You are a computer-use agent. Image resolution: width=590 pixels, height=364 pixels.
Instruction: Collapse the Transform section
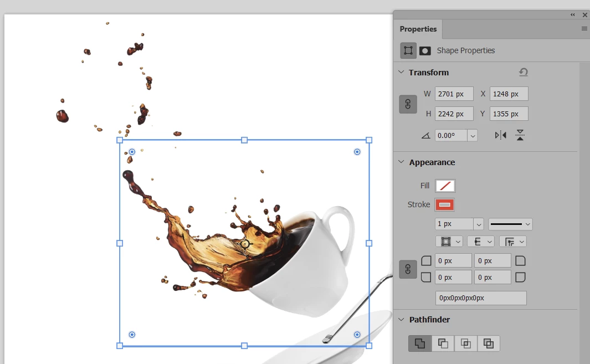pos(401,72)
